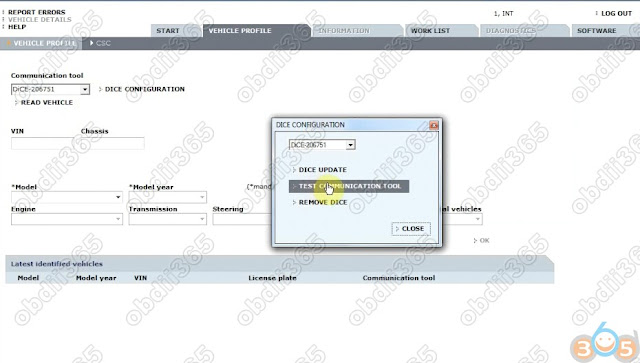The height and width of the screenshot is (363, 640).
Task: Click the VIN column header in table
Action: 140,278
